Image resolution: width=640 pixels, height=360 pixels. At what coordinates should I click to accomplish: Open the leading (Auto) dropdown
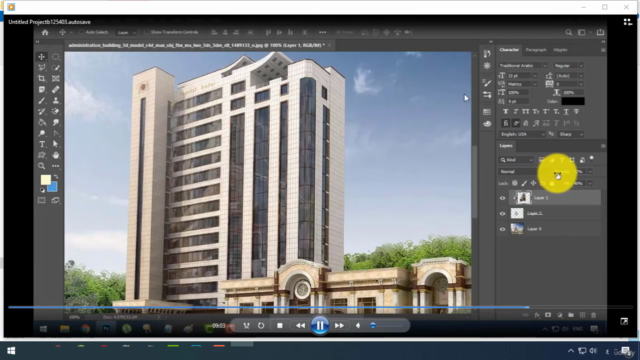(581, 76)
